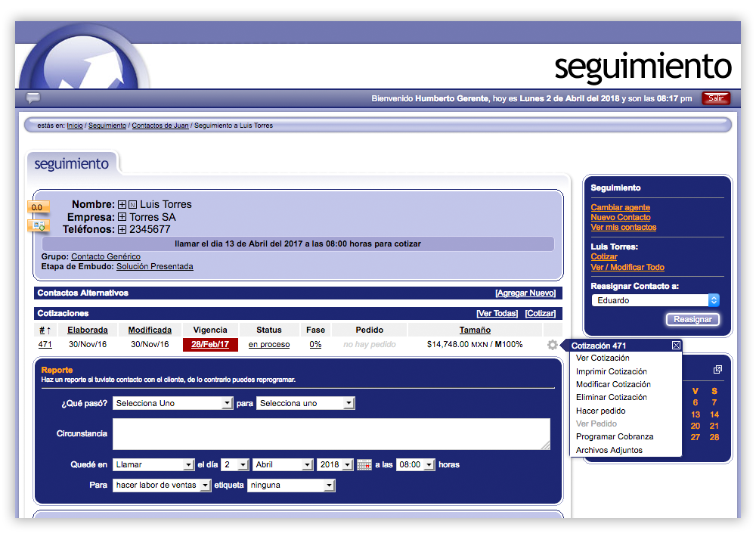
Task: Open the Reasignar Contacto Eduardo dropdown
Action: coord(655,300)
